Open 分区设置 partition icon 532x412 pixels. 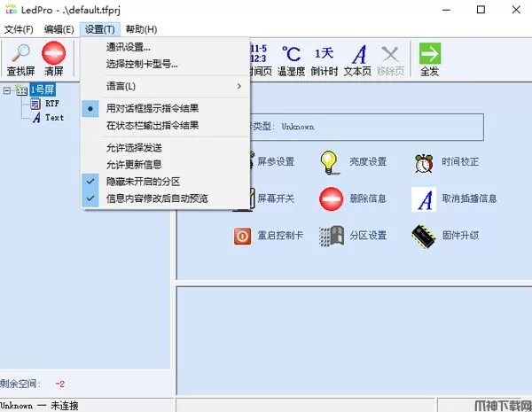click(332, 236)
